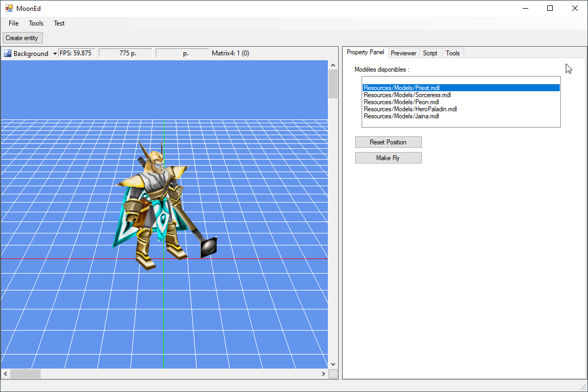Click the Reset Position button
The height and width of the screenshot is (392, 588).
coord(388,142)
